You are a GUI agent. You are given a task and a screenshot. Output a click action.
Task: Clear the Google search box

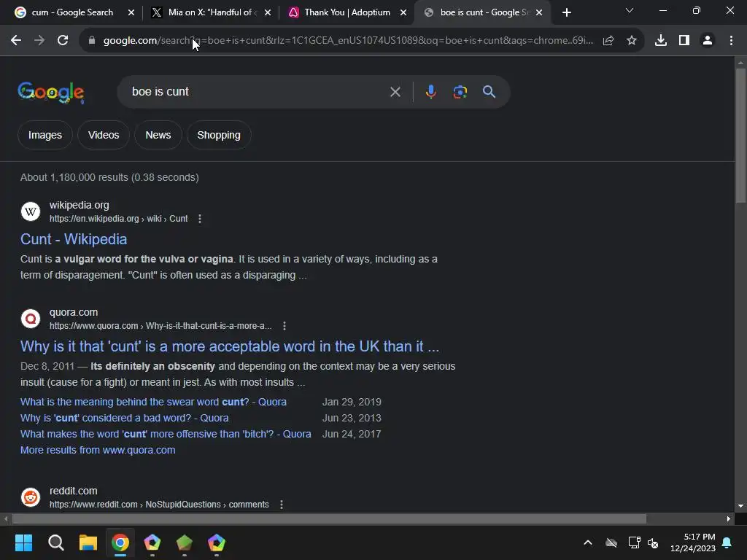coord(395,92)
